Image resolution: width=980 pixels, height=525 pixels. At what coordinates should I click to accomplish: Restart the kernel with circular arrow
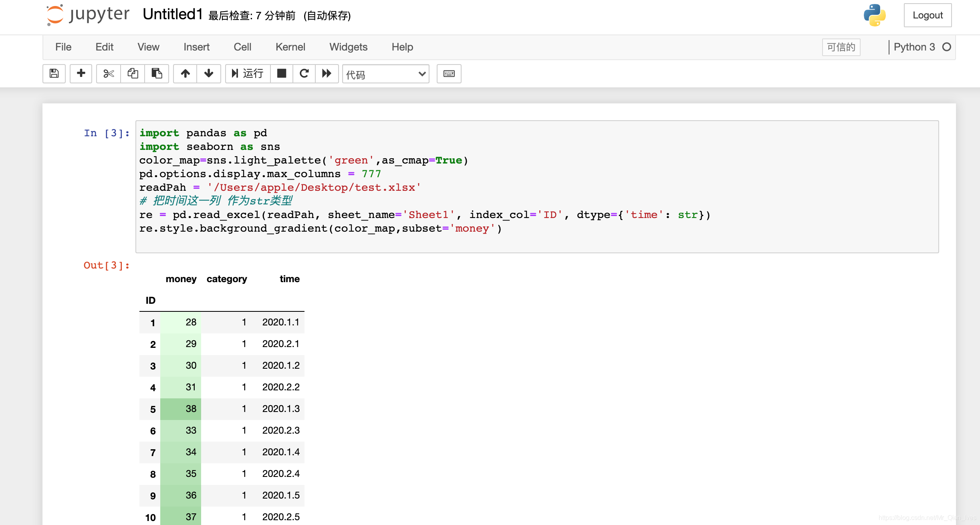point(304,74)
